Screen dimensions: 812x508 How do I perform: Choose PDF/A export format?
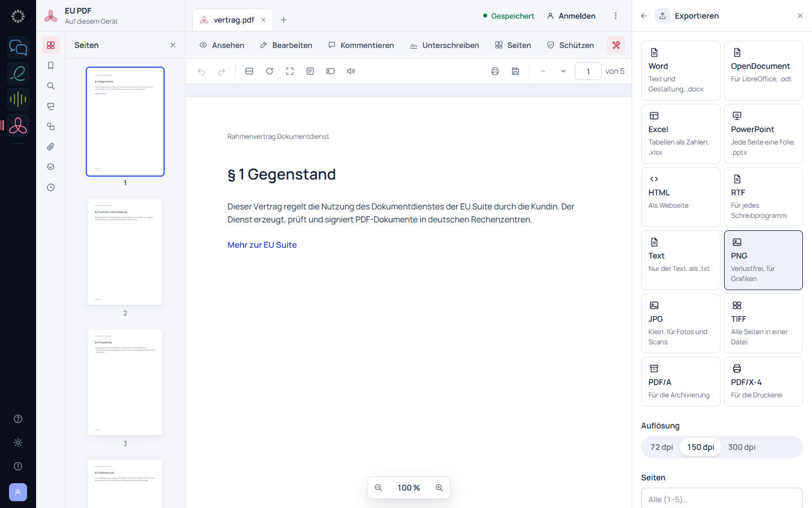click(x=681, y=382)
